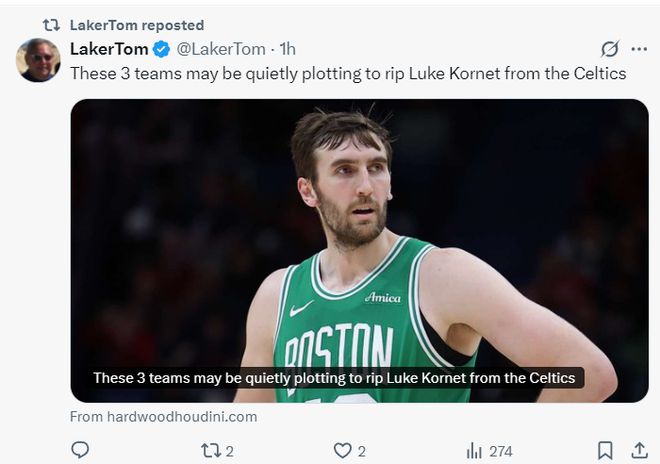This screenshot has height=464, width=660.
Task: Click the share upload arrow icon
Action: click(639, 451)
